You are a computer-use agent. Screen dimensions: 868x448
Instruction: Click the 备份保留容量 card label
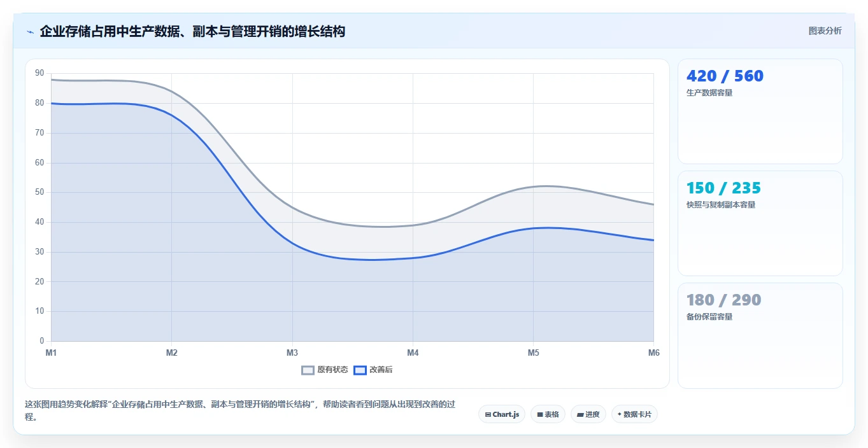click(709, 317)
